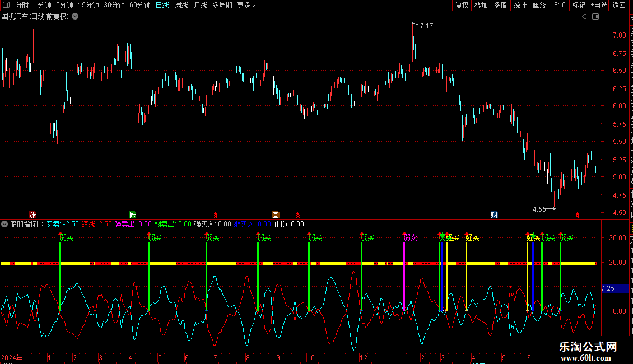Click the 4.55 low price label

tap(539, 209)
